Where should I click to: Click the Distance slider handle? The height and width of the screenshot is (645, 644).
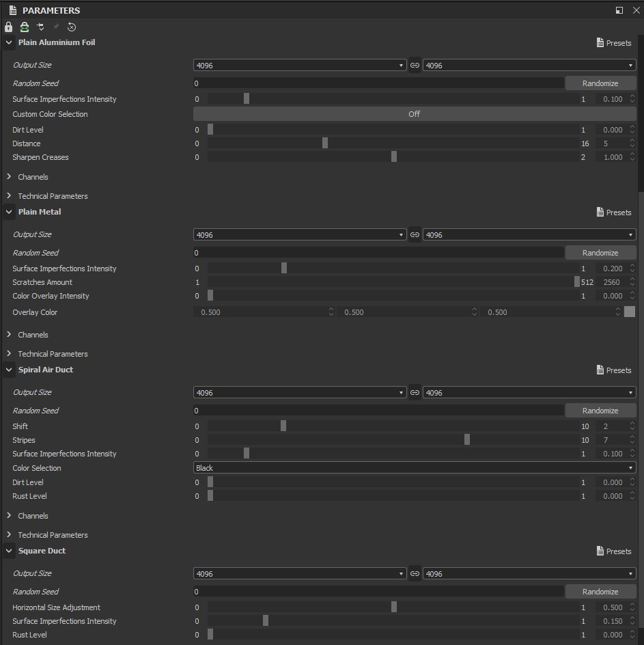[325, 143]
